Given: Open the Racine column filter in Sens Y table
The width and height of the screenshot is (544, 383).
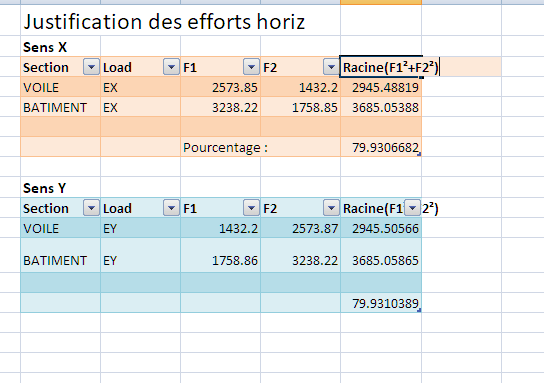Looking at the screenshot, I should 412,208.
